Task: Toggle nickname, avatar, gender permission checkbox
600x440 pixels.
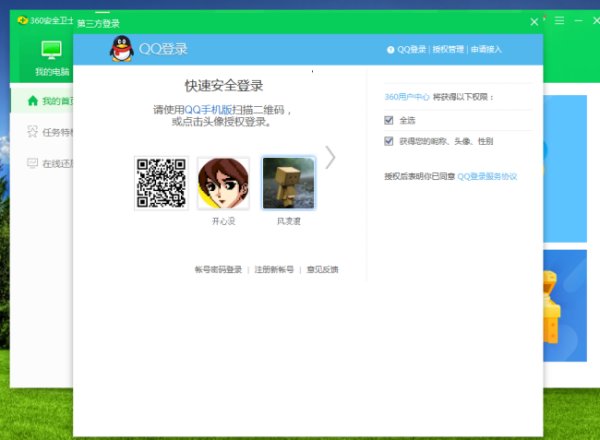Action: click(x=389, y=141)
